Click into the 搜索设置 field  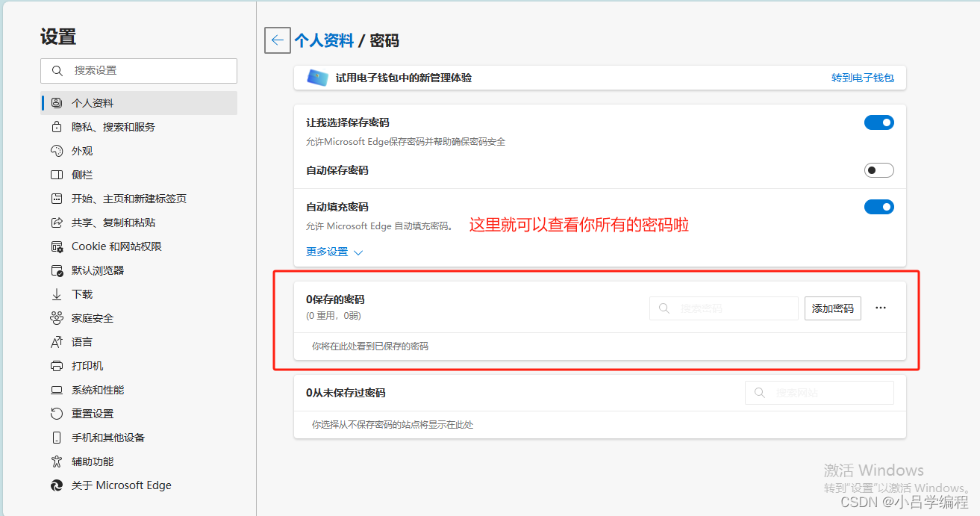point(139,71)
